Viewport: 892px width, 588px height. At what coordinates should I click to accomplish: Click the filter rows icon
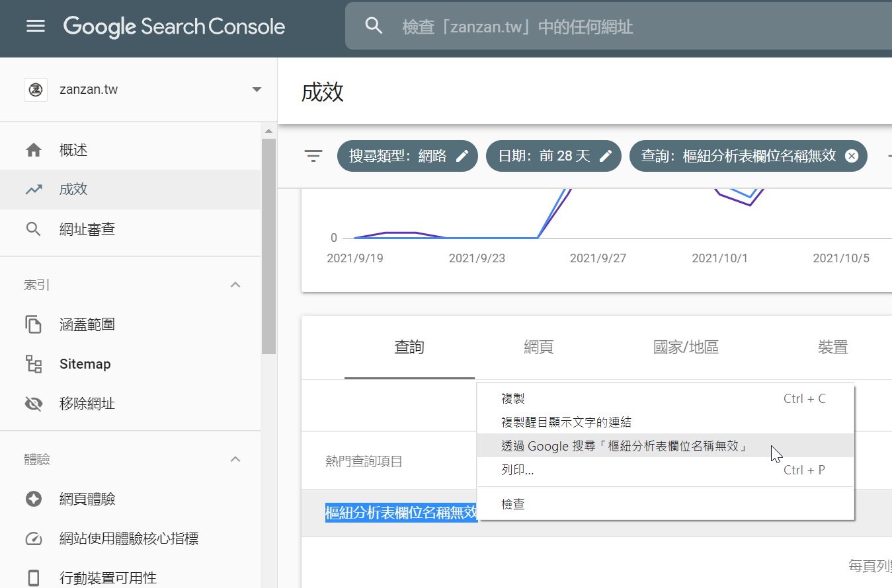[313, 157]
